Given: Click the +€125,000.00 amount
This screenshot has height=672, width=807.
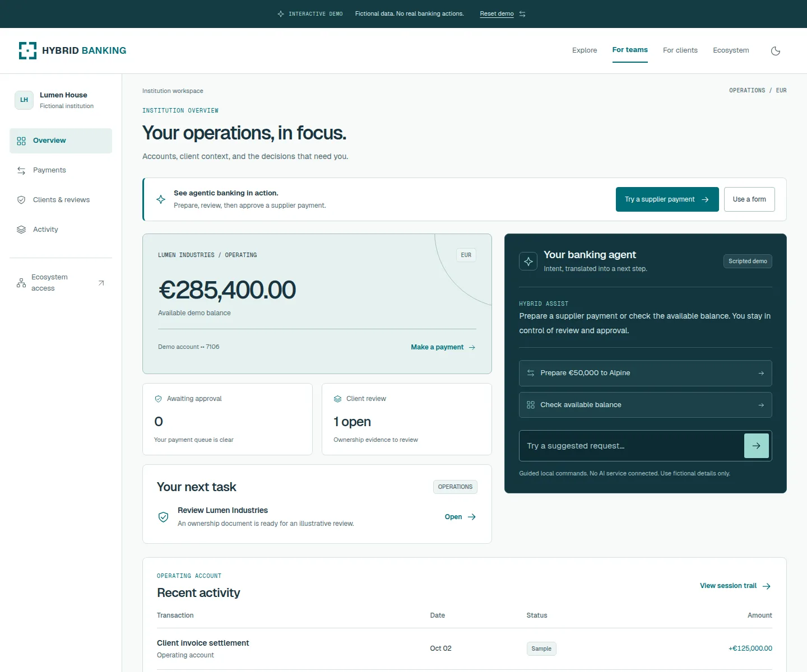Looking at the screenshot, I should [x=750, y=648].
